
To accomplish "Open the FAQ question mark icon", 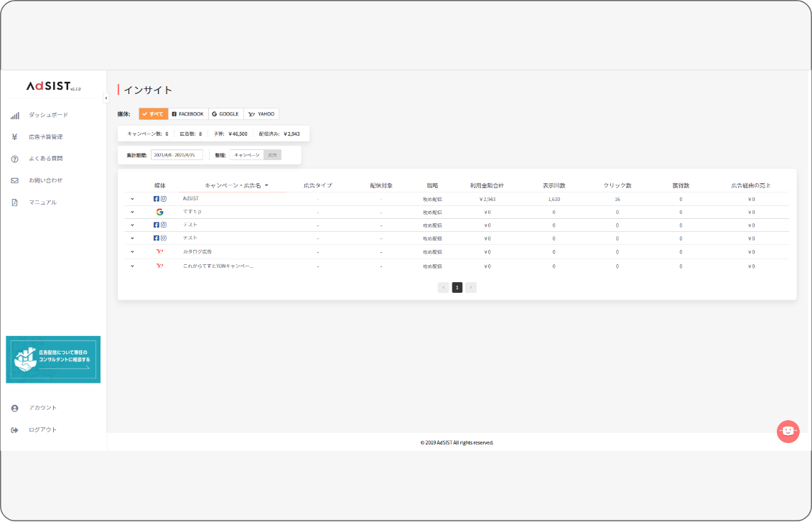I will coord(14,159).
